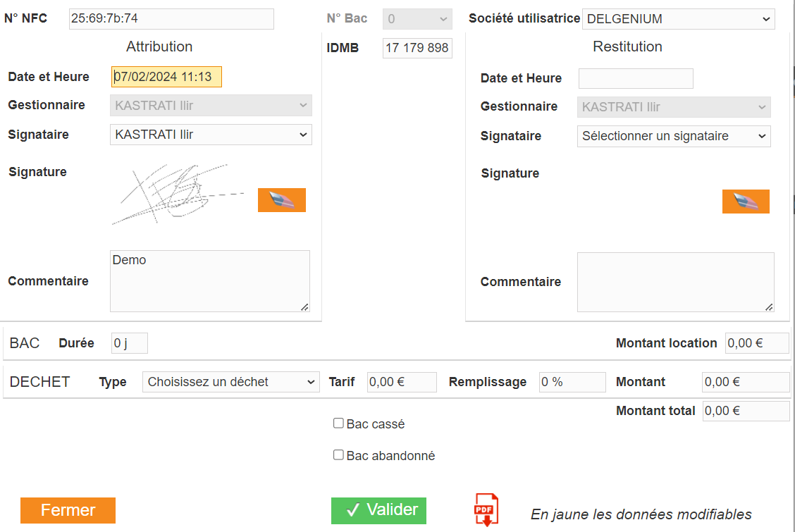Screen dimensions: 795x532
Task: Select the N° NFC input field
Action: [x=171, y=19]
